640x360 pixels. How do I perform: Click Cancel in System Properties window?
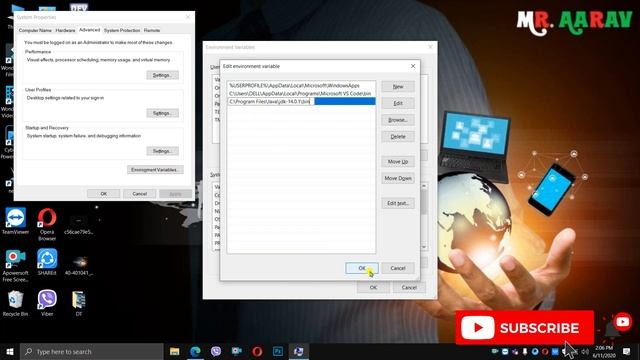(139, 194)
